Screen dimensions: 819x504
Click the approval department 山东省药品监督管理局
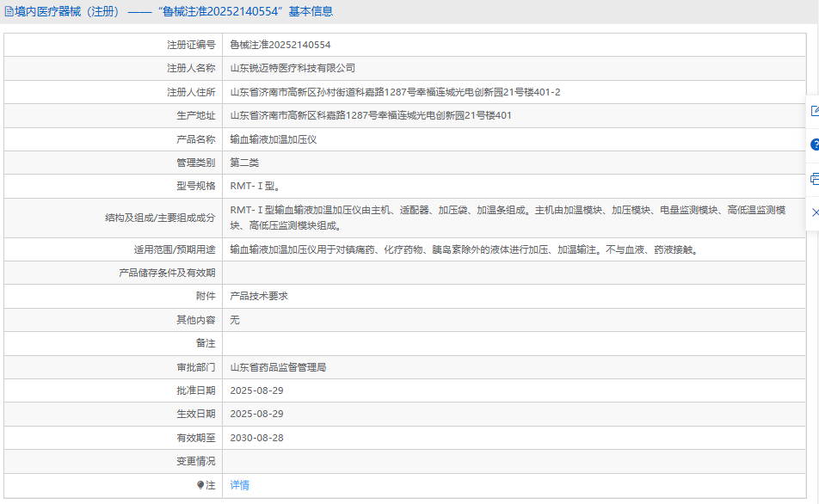278,367
